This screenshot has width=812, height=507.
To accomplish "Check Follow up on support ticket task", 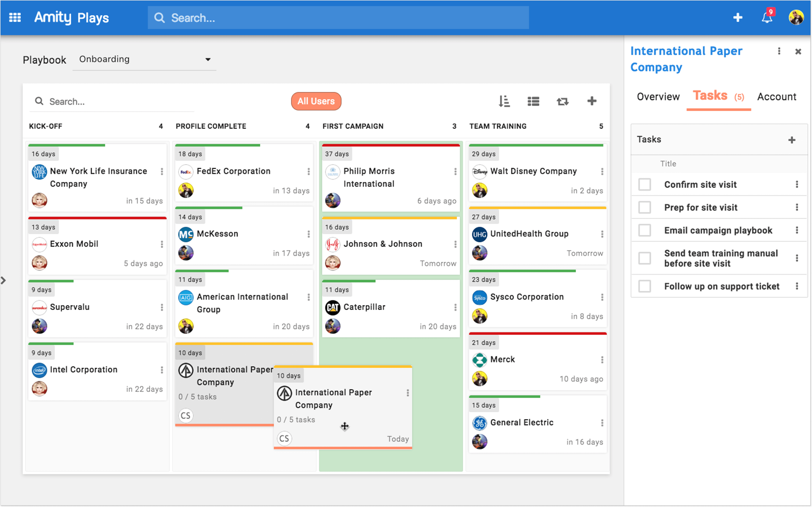I will coord(644,286).
